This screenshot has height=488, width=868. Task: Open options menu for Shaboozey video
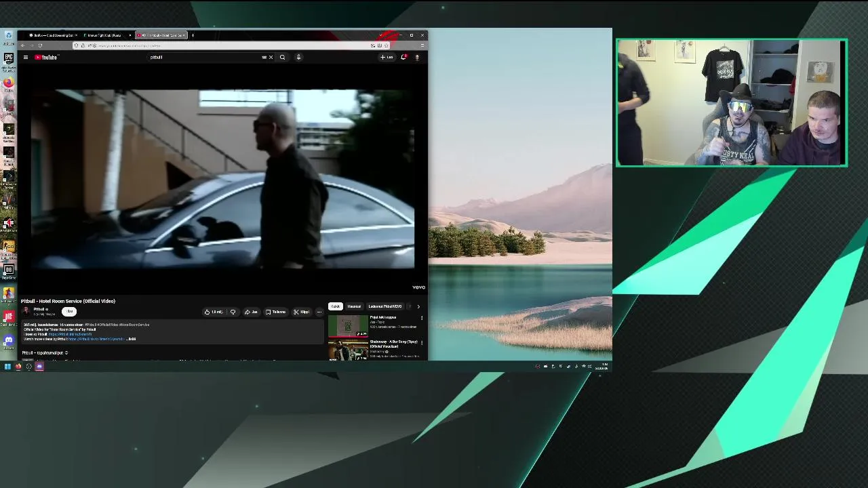tap(422, 342)
